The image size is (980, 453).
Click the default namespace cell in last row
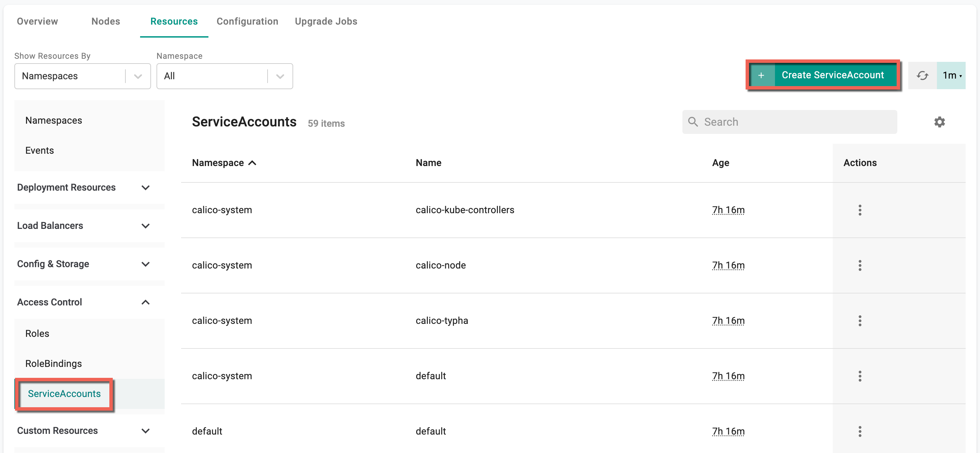[207, 431]
